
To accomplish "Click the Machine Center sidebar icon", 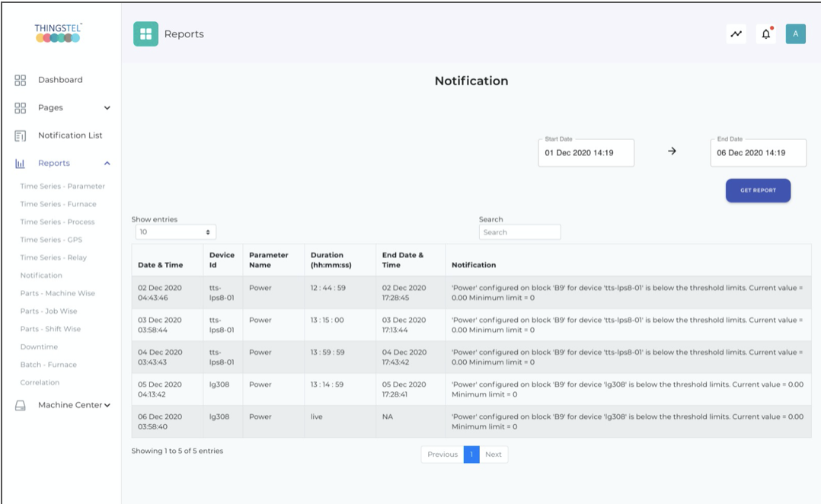I will pos(21,406).
